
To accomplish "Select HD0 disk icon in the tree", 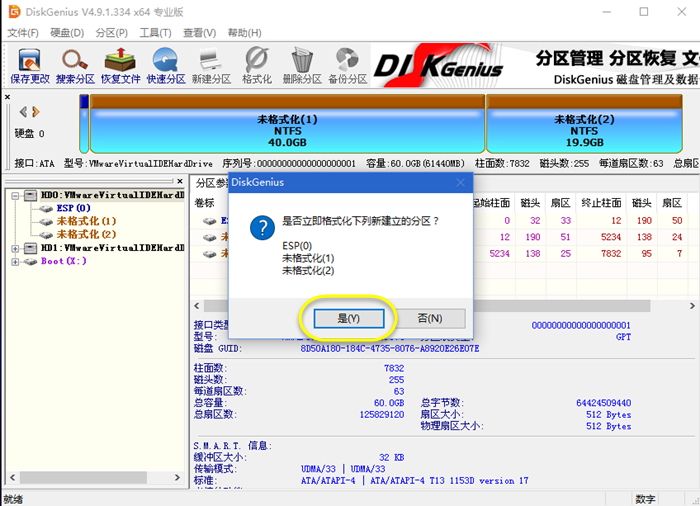I will point(30,195).
